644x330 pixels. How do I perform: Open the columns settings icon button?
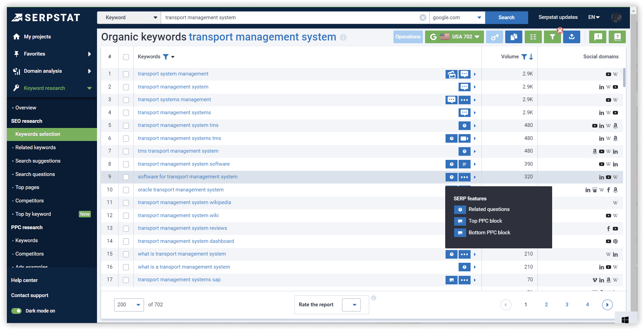pyautogui.click(x=533, y=37)
